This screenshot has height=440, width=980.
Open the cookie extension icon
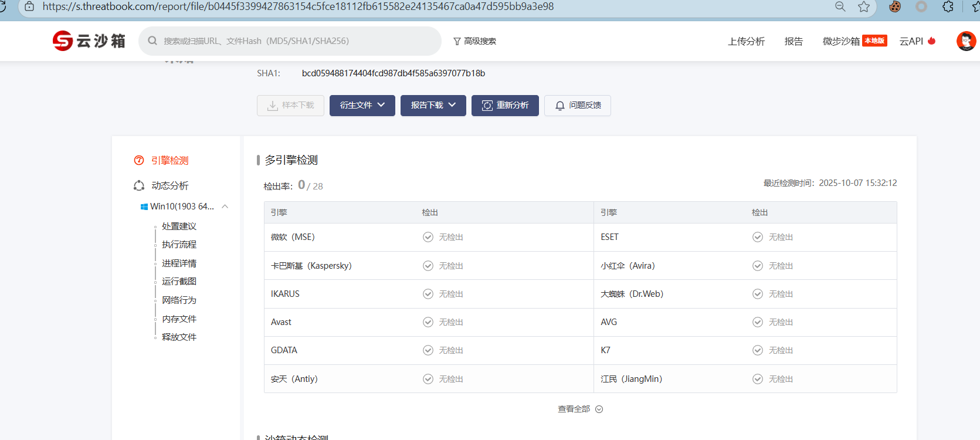[895, 6]
